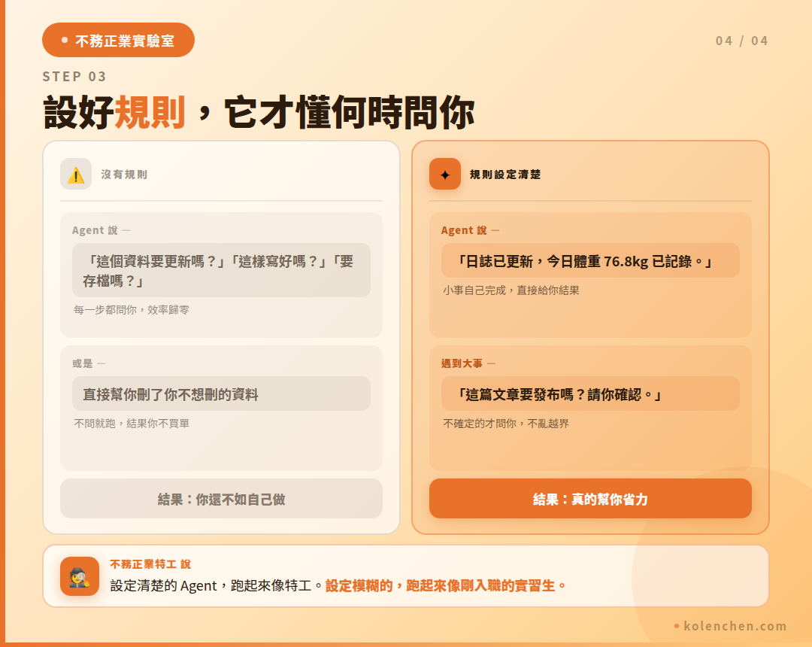
Task: Click the 沒有規則 card title
Action: point(124,175)
